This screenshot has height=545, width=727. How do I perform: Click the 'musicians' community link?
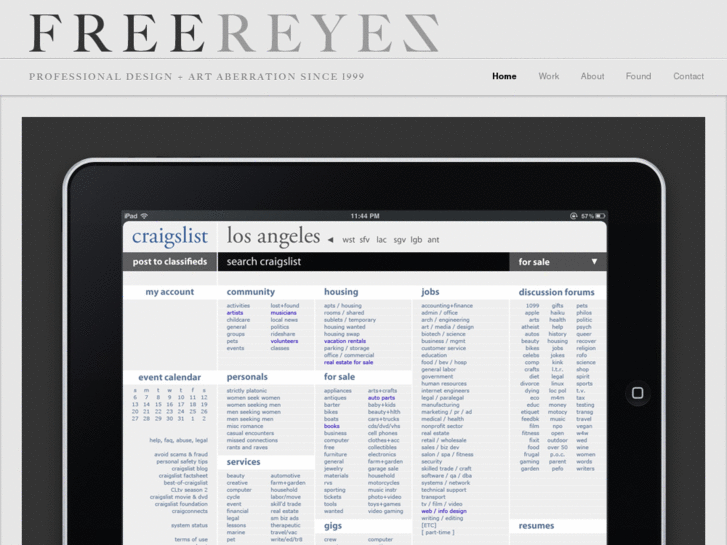(283, 313)
